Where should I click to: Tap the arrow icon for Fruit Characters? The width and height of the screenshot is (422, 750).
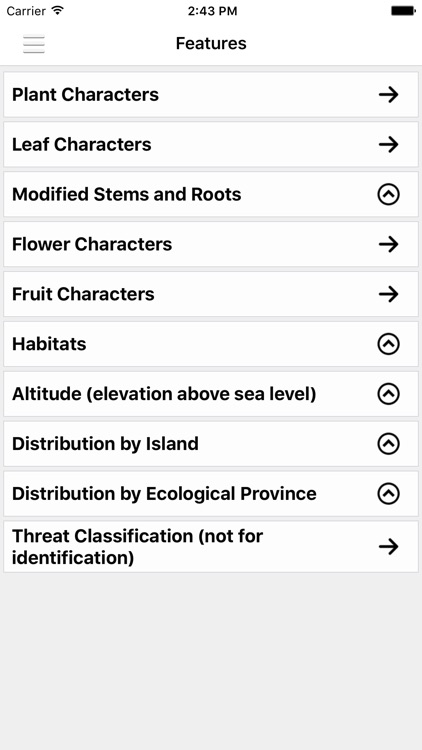click(389, 294)
